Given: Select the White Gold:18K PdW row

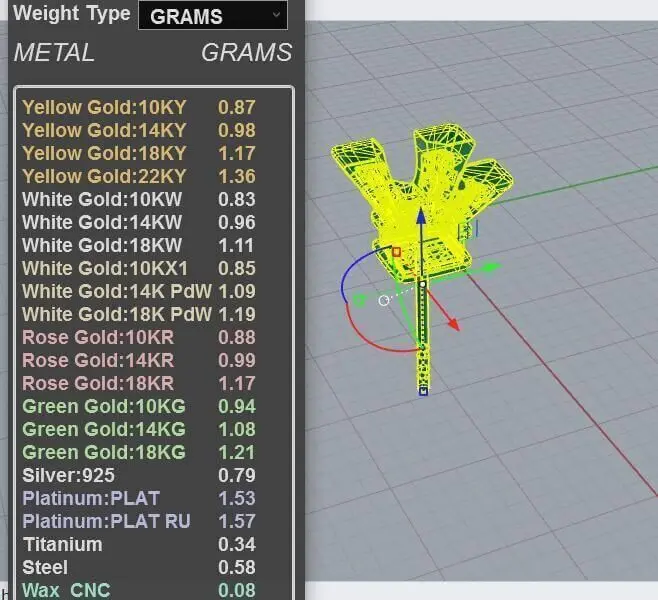Looking at the screenshot, I should pyautogui.click(x=139, y=314).
